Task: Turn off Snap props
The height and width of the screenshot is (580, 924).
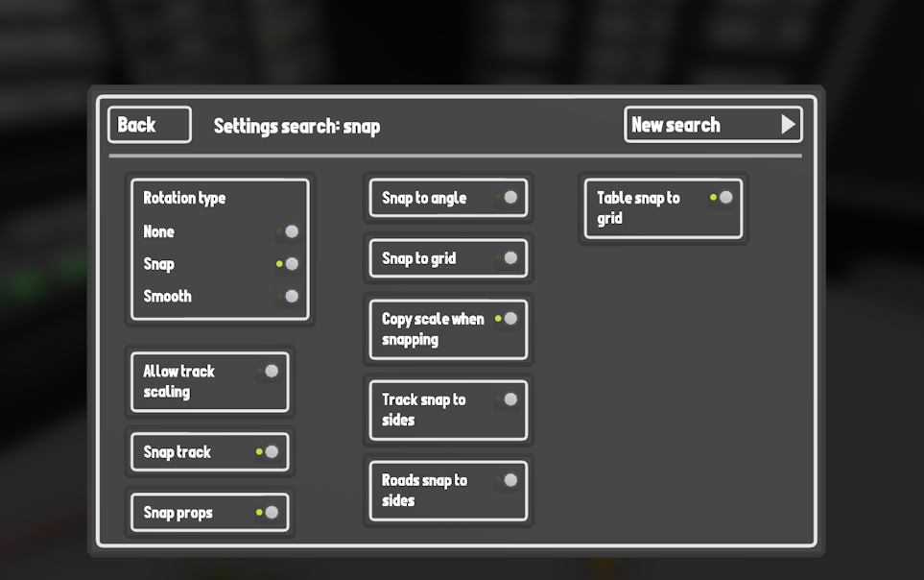Action: 271,513
